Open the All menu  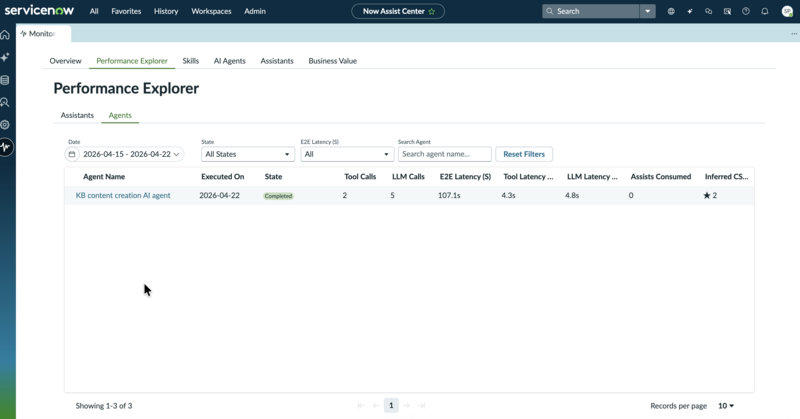pyautogui.click(x=94, y=11)
